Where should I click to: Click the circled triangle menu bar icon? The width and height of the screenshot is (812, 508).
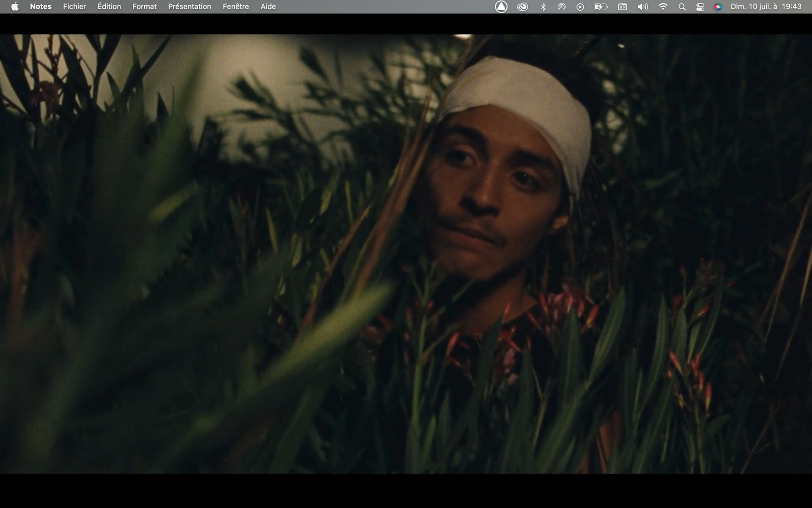[501, 6]
